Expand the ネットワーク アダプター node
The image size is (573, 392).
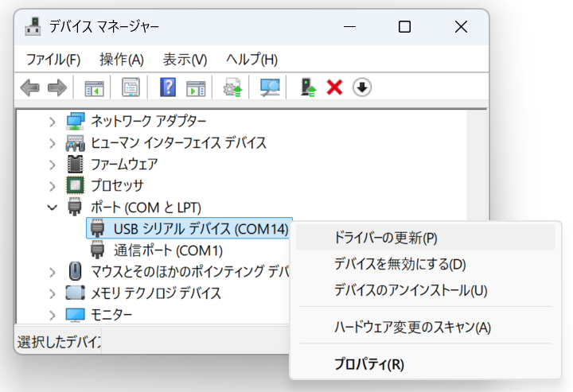pyautogui.click(x=53, y=122)
